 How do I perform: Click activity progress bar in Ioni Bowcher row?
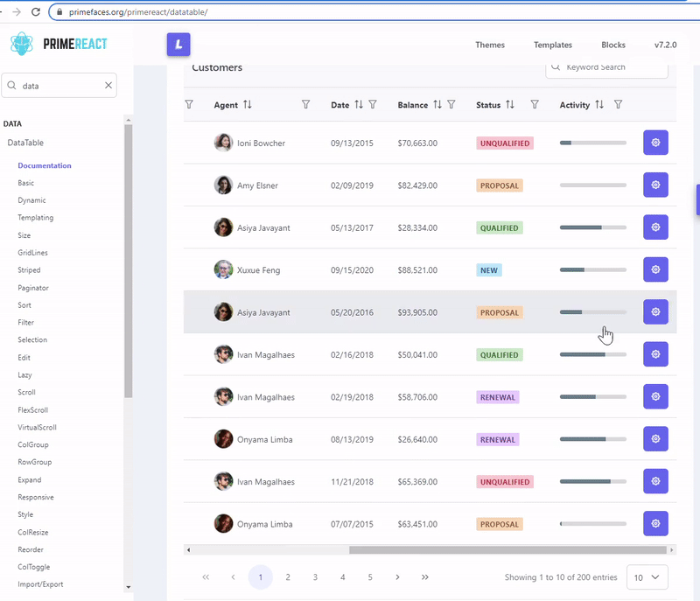(593, 143)
